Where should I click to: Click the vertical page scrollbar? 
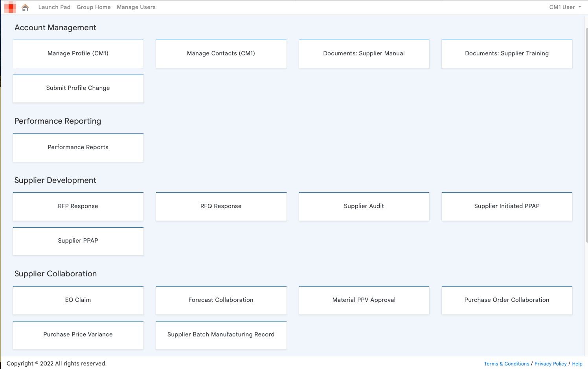click(x=586, y=133)
